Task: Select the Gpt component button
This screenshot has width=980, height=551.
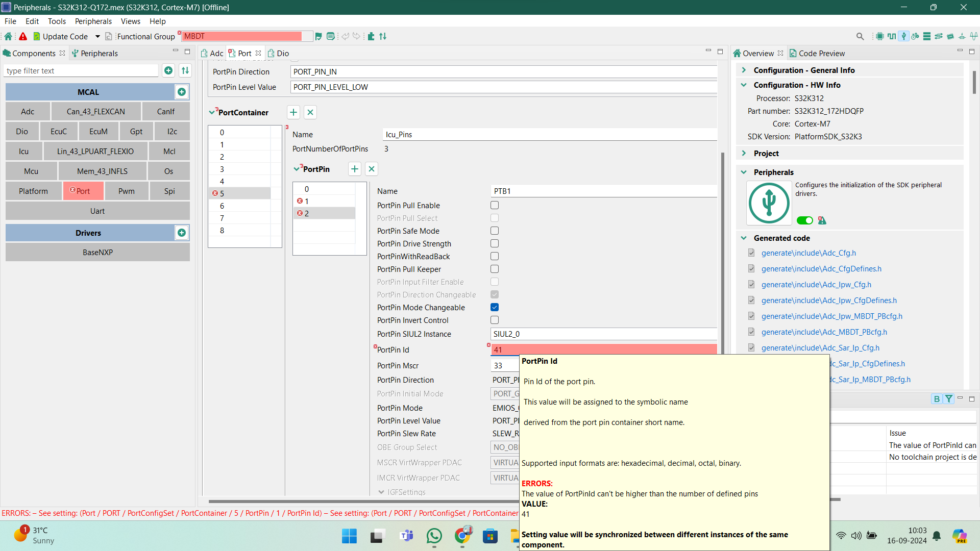Action: point(136,131)
